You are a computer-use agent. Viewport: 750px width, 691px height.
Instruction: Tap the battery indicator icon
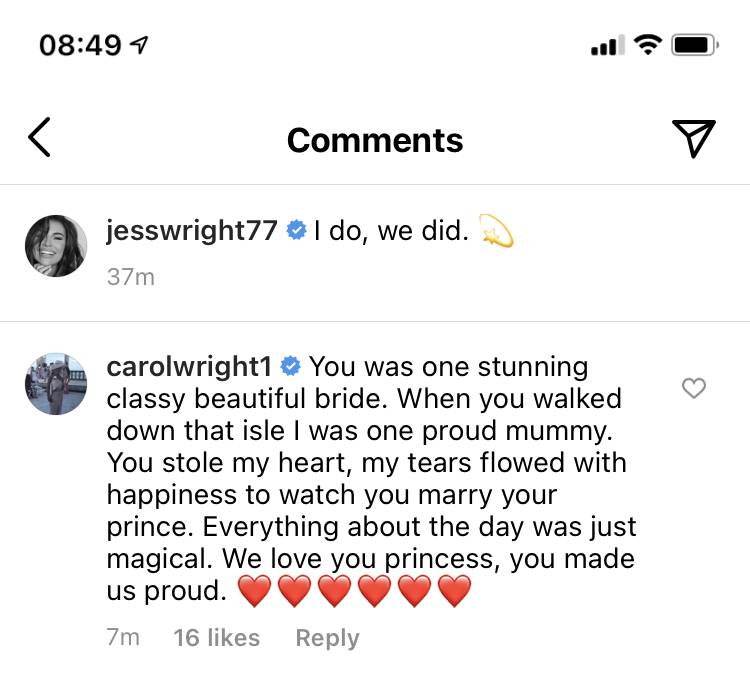pos(695,45)
